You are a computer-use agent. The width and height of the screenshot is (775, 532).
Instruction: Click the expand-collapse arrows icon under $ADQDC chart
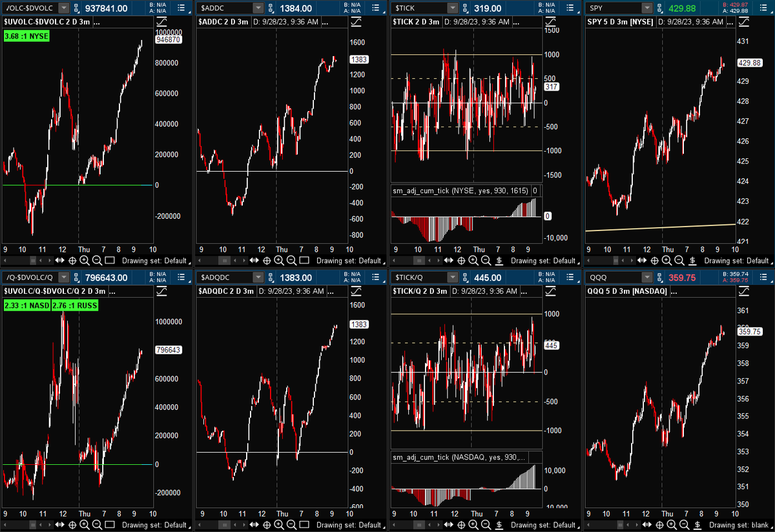click(x=254, y=524)
